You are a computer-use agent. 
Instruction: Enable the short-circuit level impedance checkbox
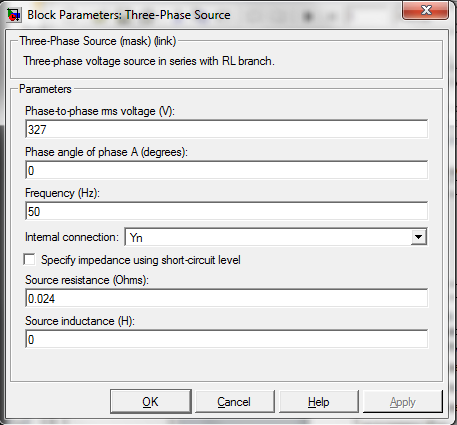[29, 260]
